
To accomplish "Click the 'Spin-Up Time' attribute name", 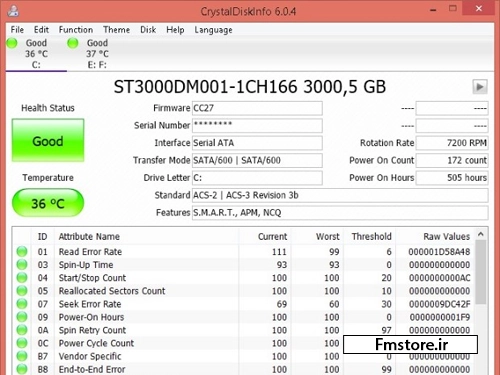I will pyautogui.click(x=86, y=265).
